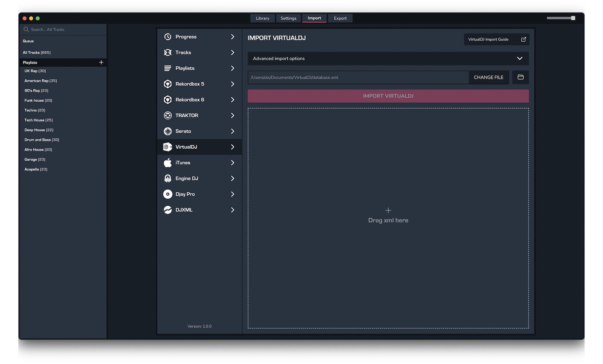Click the Djay Pro disc icon

(168, 194)
